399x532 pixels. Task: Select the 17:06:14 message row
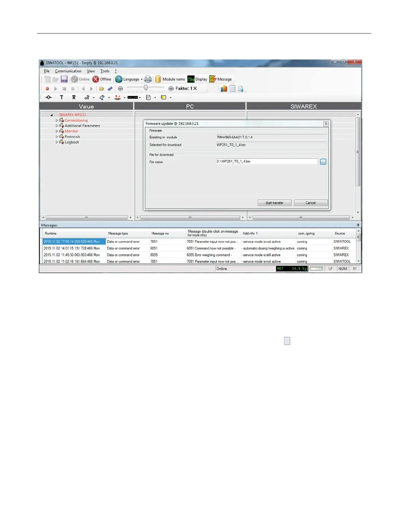click(x=198, y=241)
